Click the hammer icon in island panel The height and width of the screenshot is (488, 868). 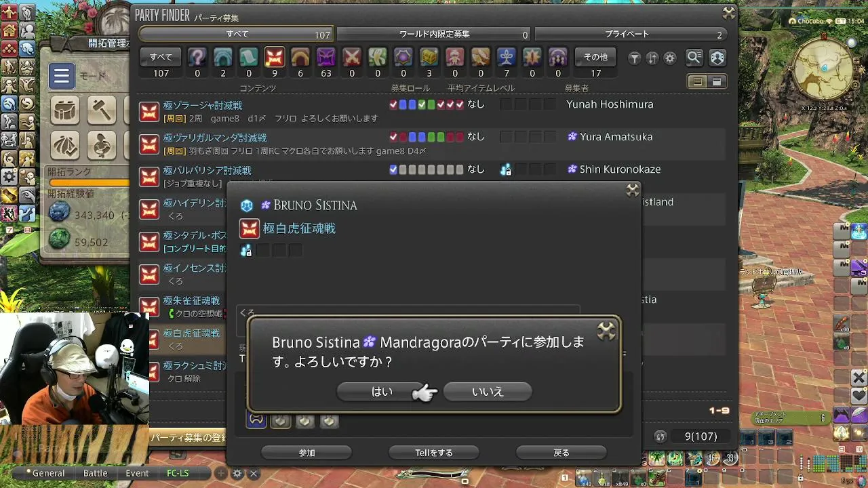(103, 110)
